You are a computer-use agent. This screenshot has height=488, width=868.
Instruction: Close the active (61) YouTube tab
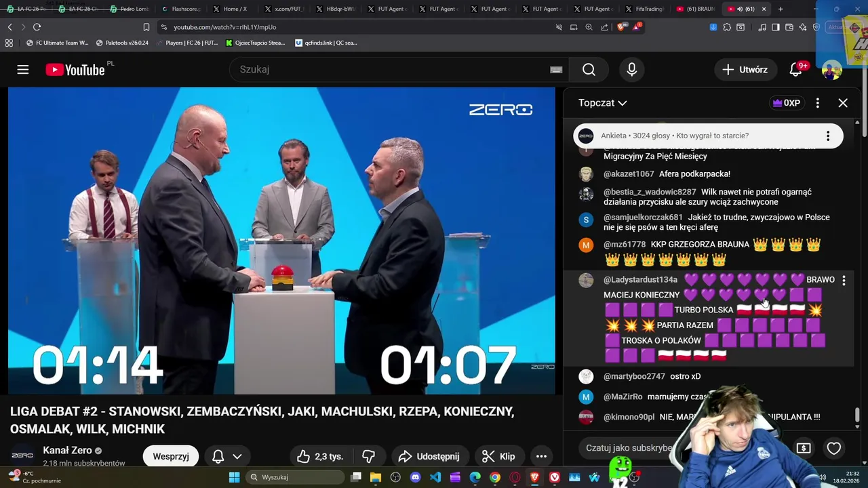764,9
